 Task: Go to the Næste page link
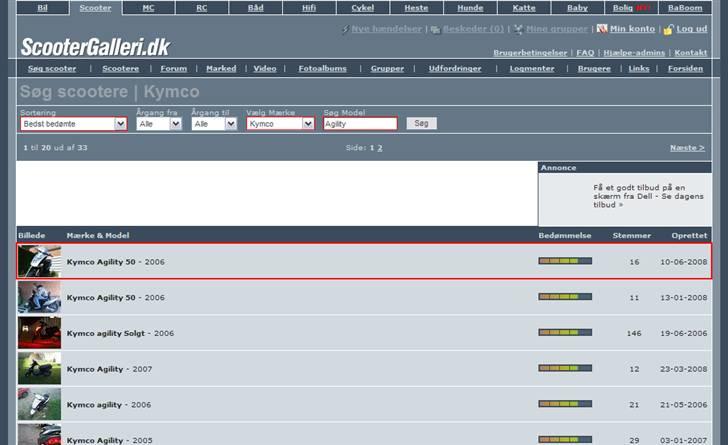tap(687, 147)
